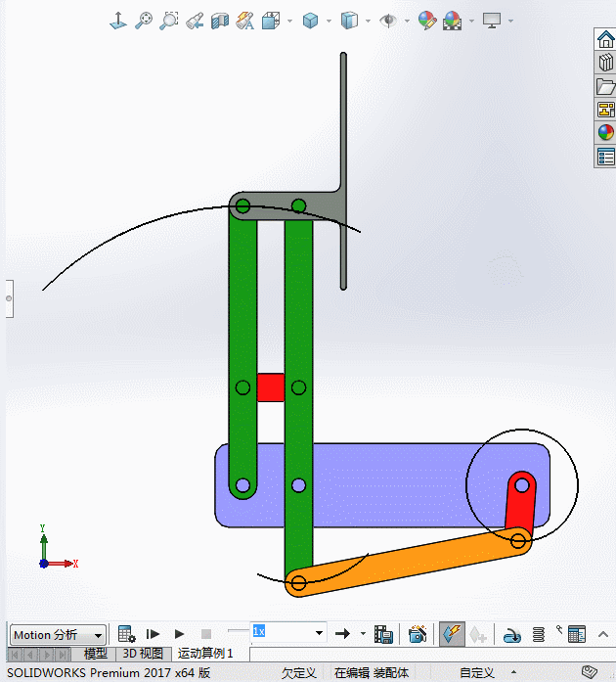Open the Animation Wizard icon
616x682 pixels.
418,634
